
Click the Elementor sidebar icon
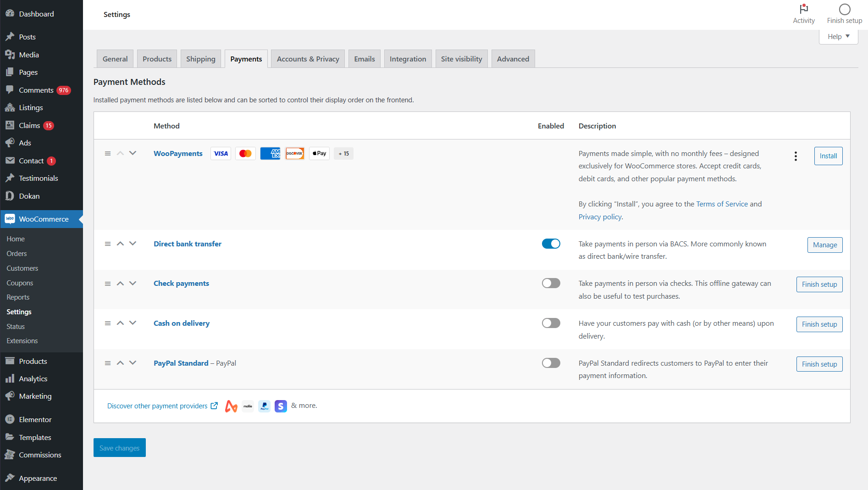(10, 419)
